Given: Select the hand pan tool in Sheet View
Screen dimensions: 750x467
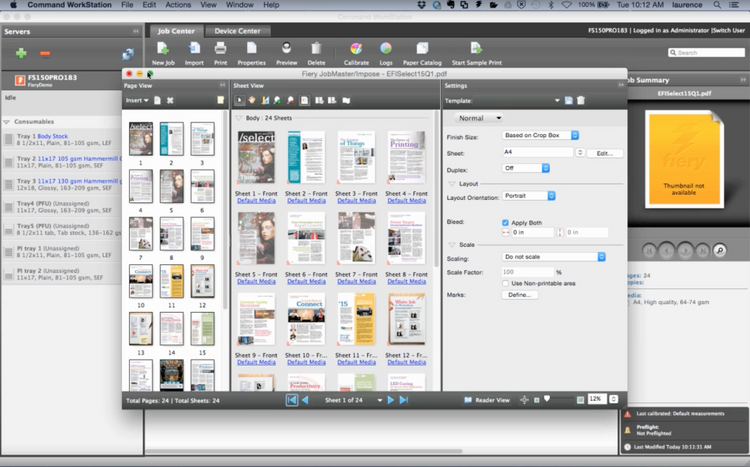Looking at the screenshot, I should pyautogui.click(x=252, y=100).
